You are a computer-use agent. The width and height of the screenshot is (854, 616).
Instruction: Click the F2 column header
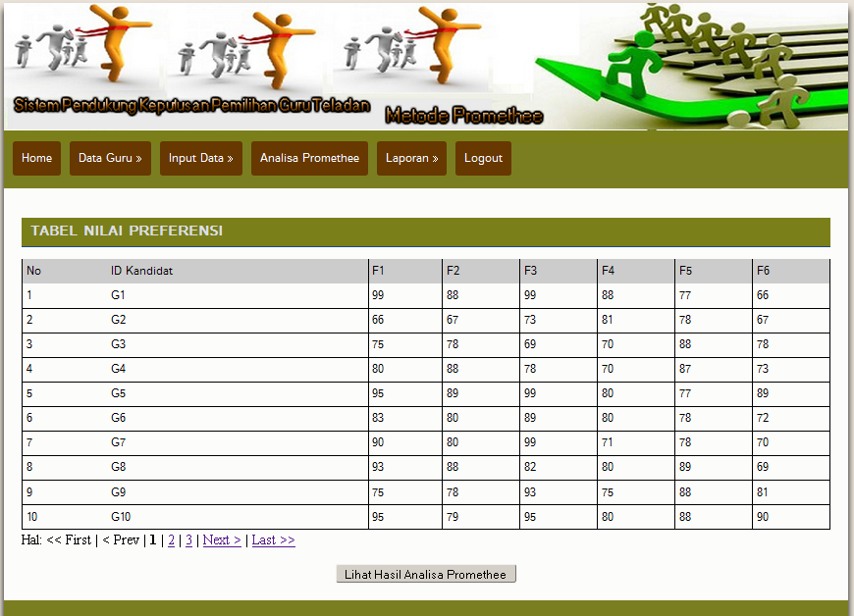(481, 271)
